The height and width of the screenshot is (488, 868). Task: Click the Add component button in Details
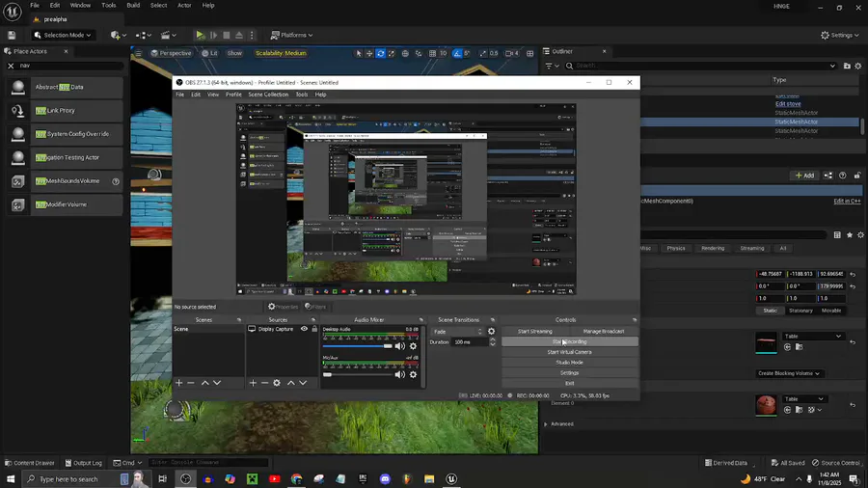click(x=804, y=176)
